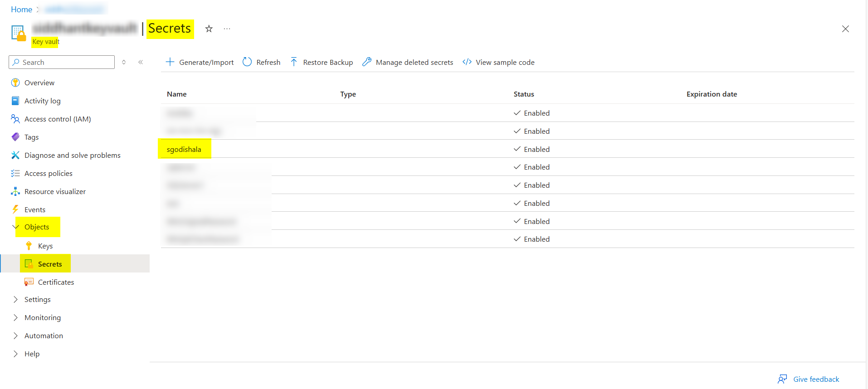Viewport: 868px width, 389px height.
Task: Open the sgodishala secret
Action: coord(184,149)
